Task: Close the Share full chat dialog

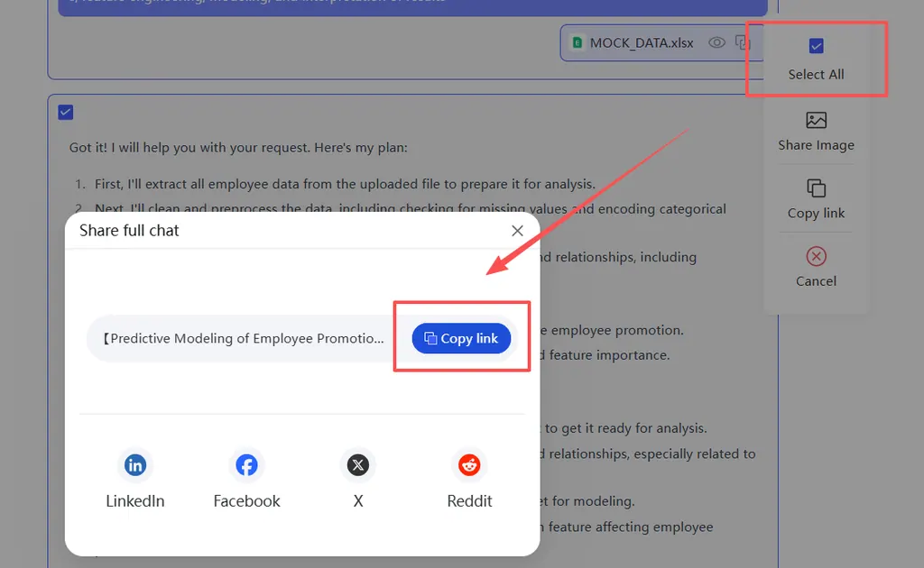Action: 517,231
